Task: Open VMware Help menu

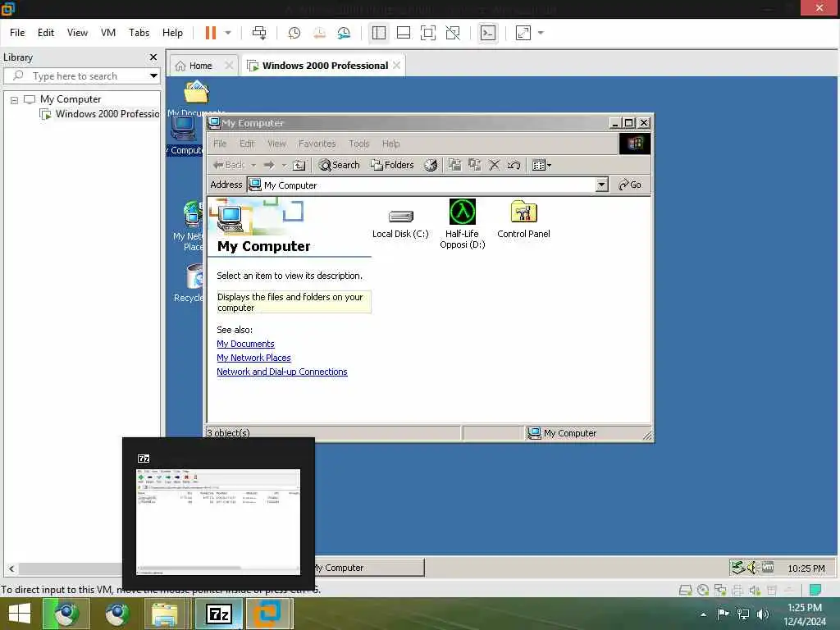Action: (x=172, y=33)
